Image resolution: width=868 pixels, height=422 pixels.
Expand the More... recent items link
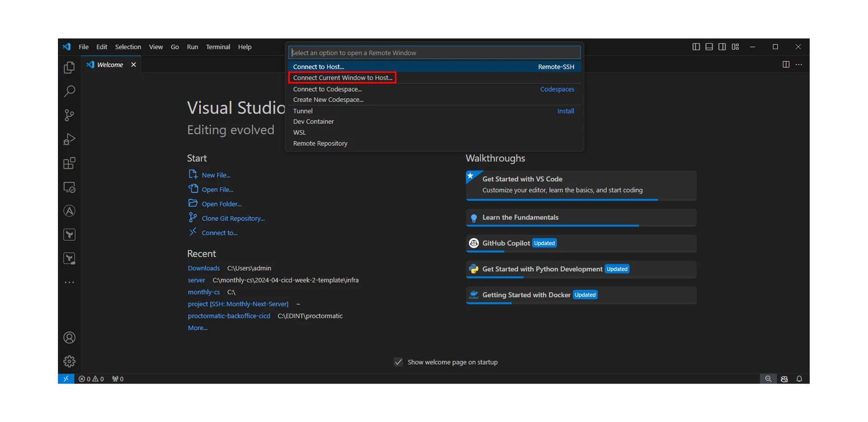198,328
